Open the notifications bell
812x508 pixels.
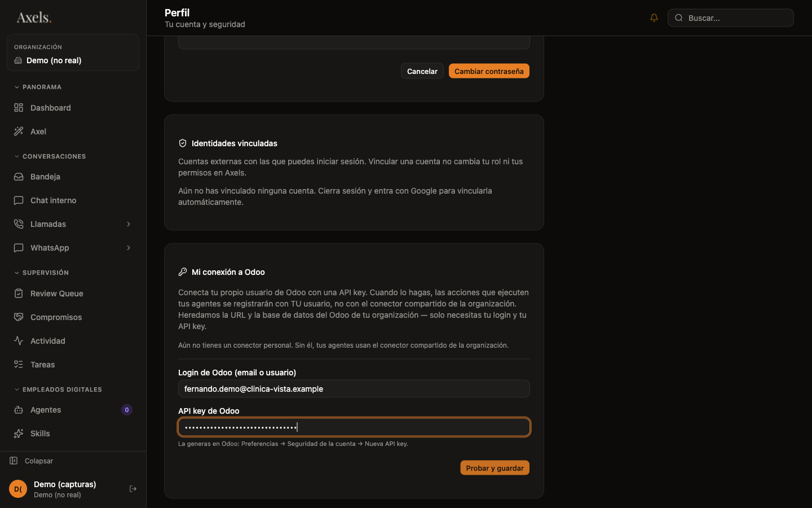click(654, 17)
